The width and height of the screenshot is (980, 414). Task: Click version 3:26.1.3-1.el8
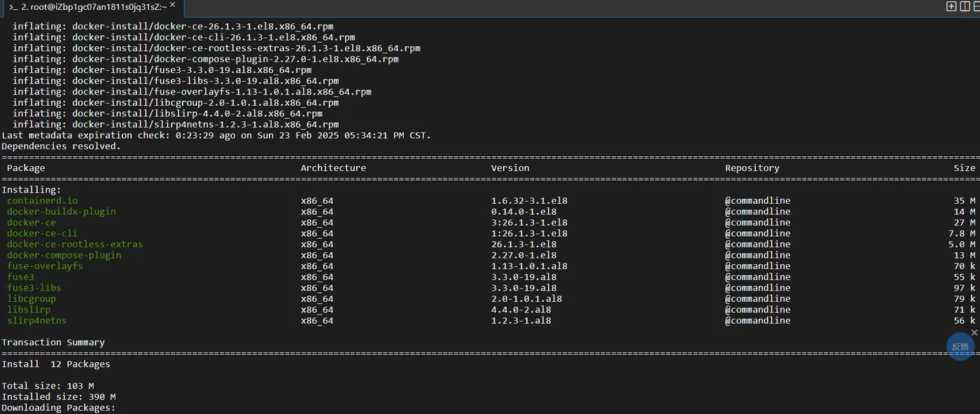(529, 222)
